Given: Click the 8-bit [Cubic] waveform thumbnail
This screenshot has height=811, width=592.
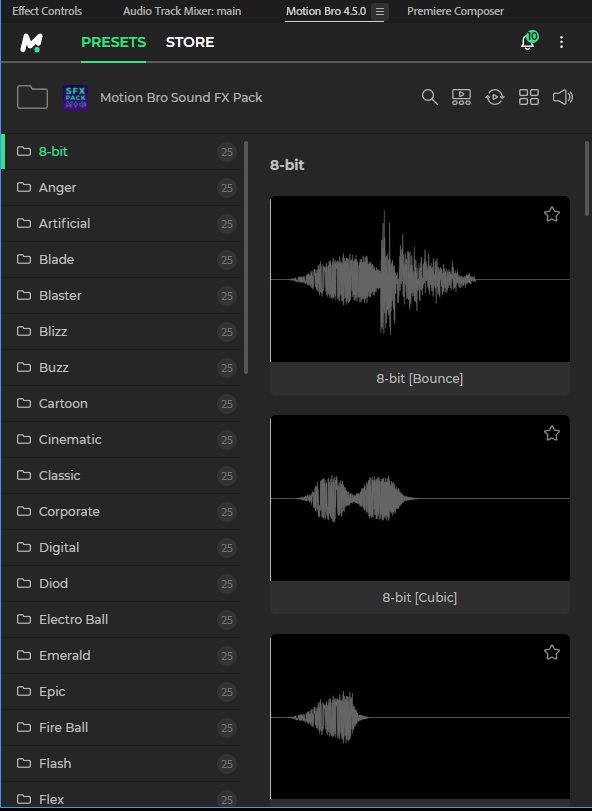Looking at the screenshot, I should (420, 498).
